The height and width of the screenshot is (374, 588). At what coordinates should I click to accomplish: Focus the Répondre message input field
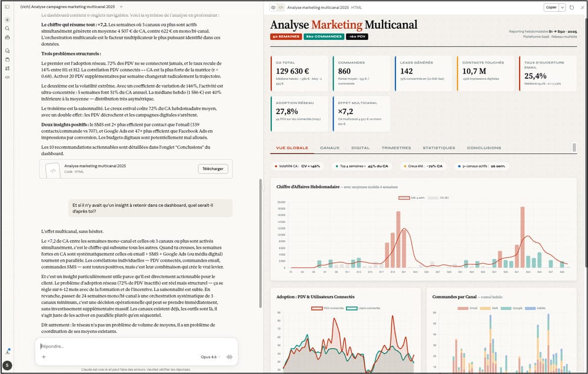135,346
